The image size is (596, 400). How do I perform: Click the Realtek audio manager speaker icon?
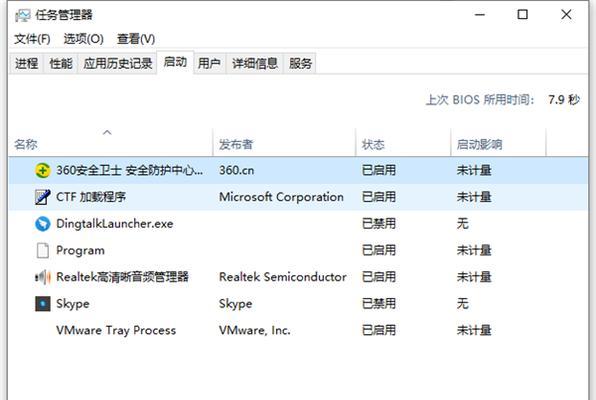(x=43, y=277)
